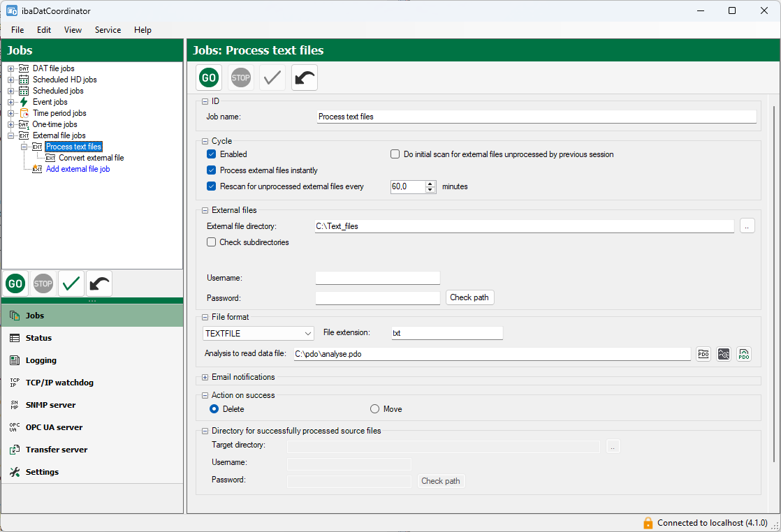Viewport: 781px width, 532px height.
Task: Click the green GO button under Jobs tree
Action: (15, 283)
